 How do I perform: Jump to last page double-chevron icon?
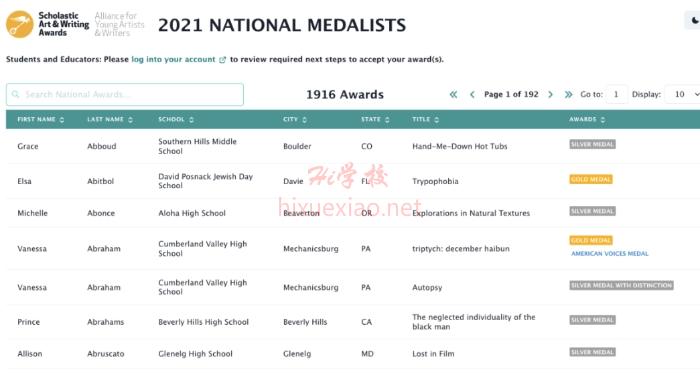(x=568, y=95)
